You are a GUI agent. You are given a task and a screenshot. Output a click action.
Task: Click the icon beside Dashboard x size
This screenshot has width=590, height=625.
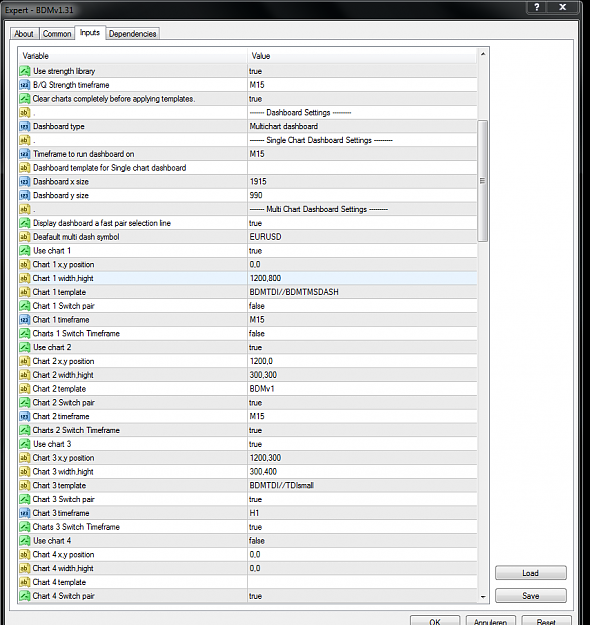coord(25,181)
